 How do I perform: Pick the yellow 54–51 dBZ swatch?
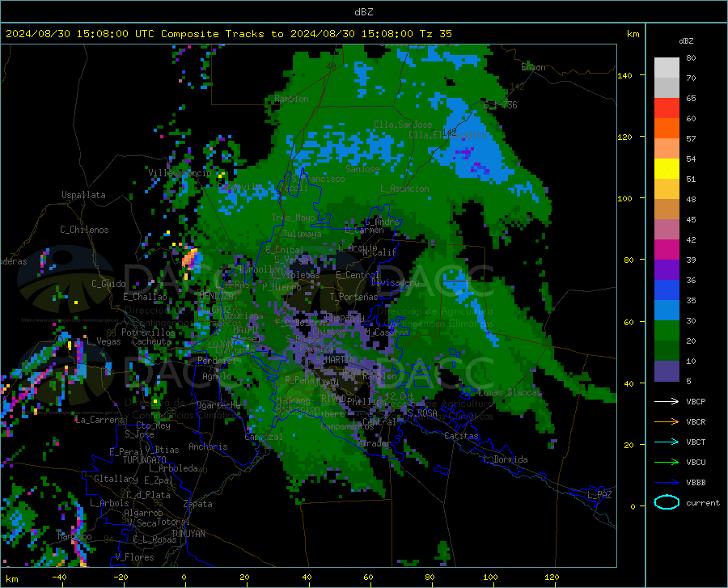click(x=667, y=169)
